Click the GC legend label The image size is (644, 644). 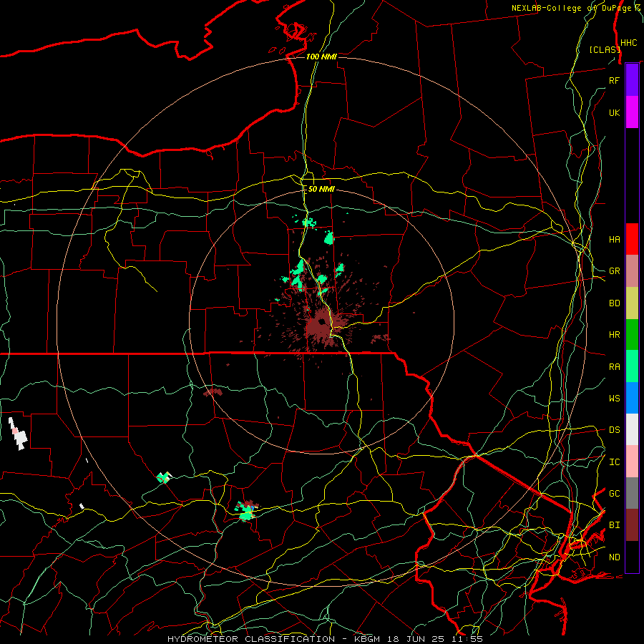pyautogui.click(x=614, y=494)
